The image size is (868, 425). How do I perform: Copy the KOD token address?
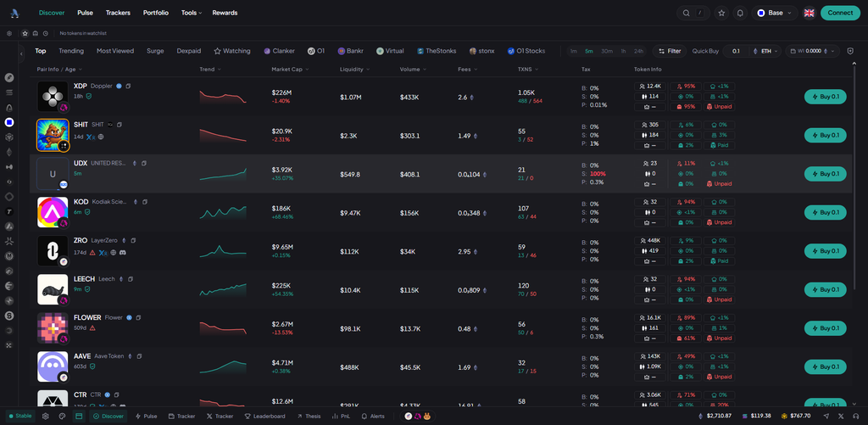point(145,202)
